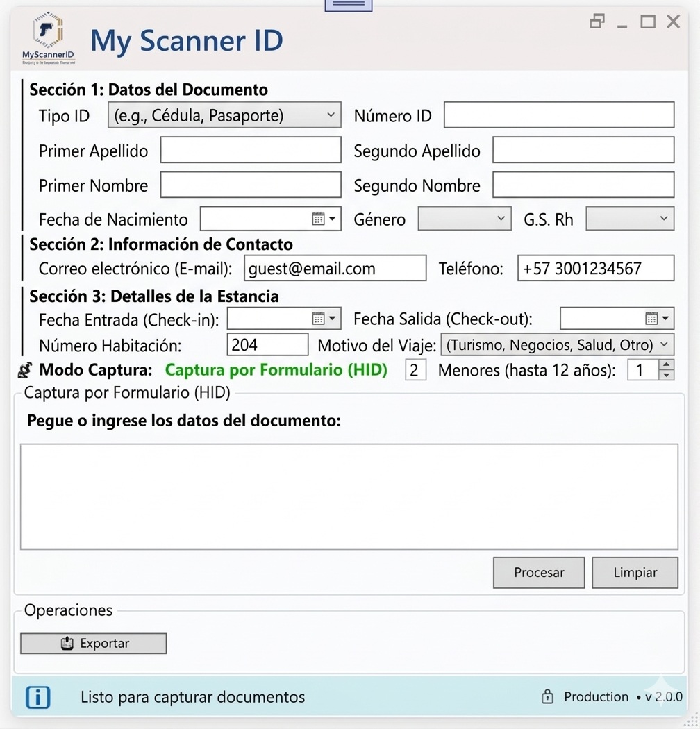This screenshot has width=700, height=729.
Task: Increase Menores count with up arrow
Action: click(666, 364)
